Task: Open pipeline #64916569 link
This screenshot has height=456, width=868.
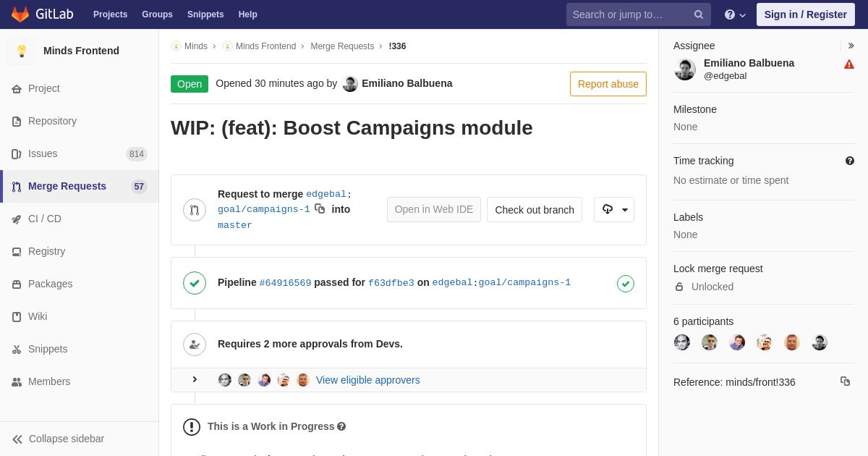Action: point(285,283)
